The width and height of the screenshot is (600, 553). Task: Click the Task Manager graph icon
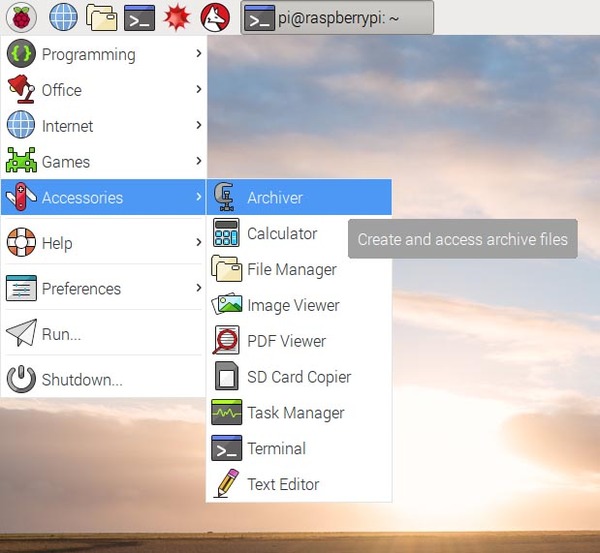coord(227,413)
